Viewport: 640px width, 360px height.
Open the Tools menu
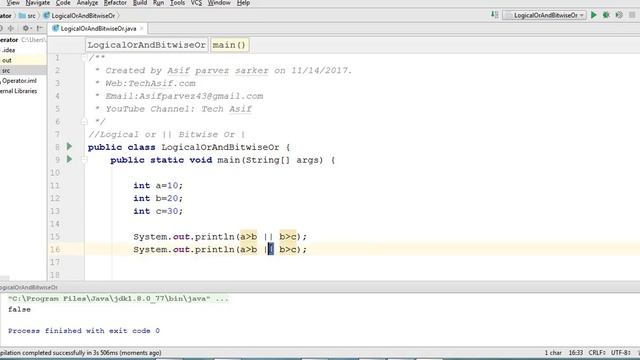177,3
